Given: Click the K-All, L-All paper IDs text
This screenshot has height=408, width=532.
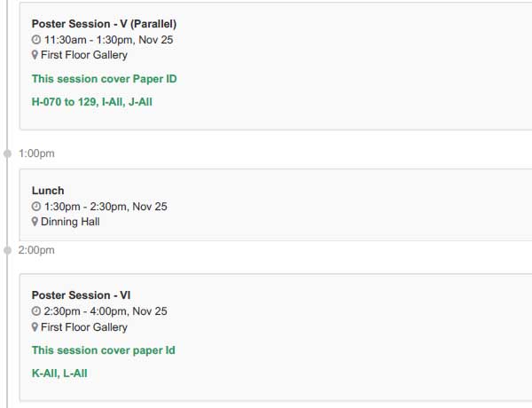Looking at the screenshot, I should pyautogui.click(x=59, y=373).
